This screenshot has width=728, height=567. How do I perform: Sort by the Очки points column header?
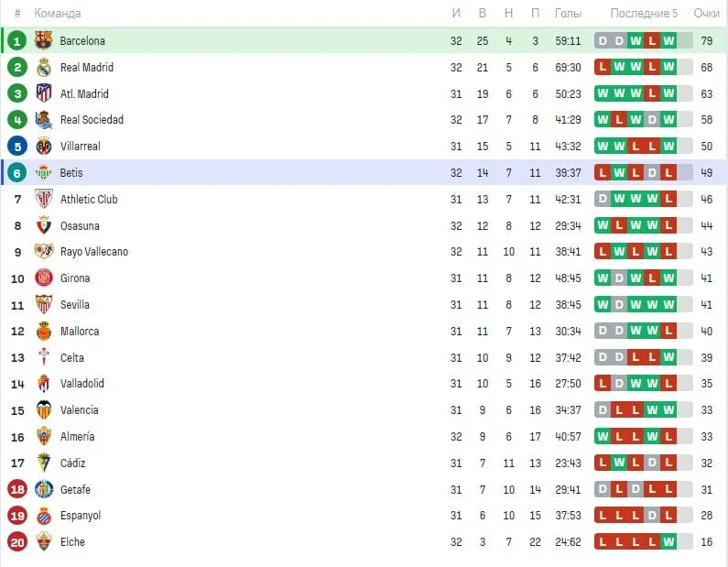pos(706,13)
